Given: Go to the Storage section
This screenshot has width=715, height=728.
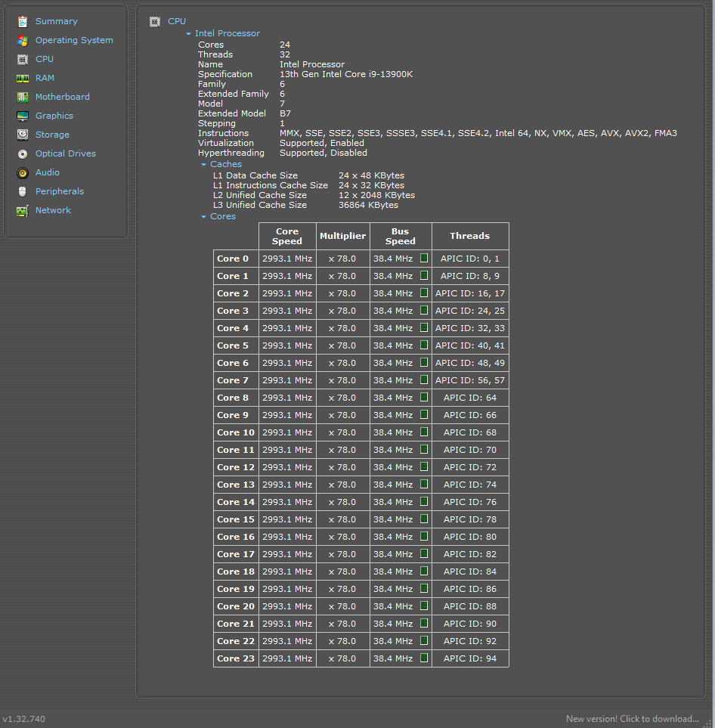Looking at the screenshot, I should (52, 135).
